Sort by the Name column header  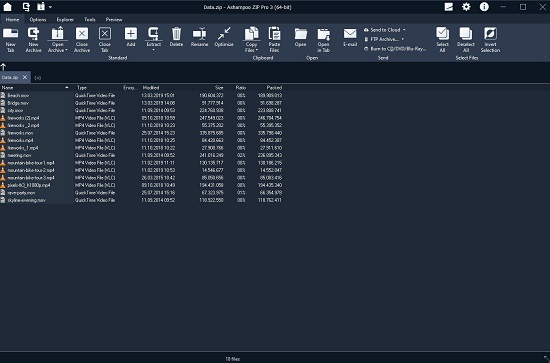coord(35,87)
